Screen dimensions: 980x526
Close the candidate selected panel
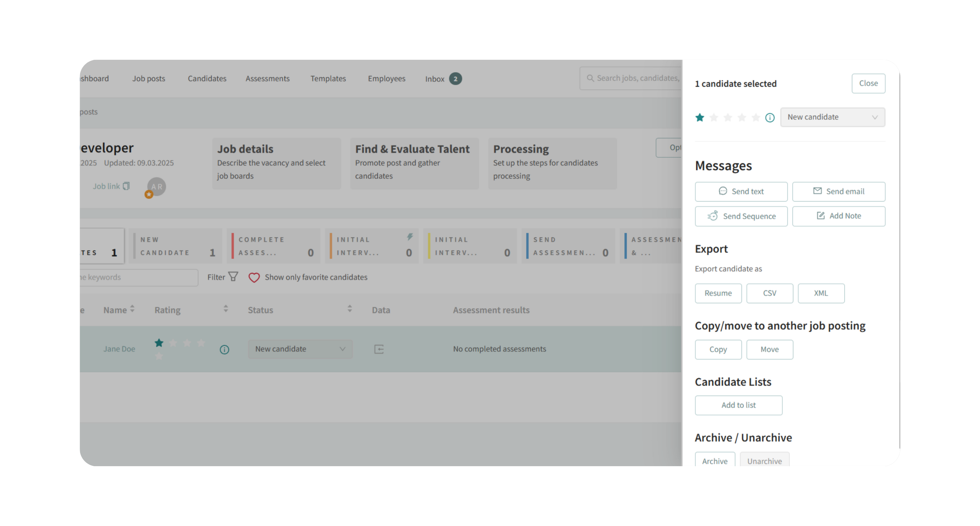868,83
